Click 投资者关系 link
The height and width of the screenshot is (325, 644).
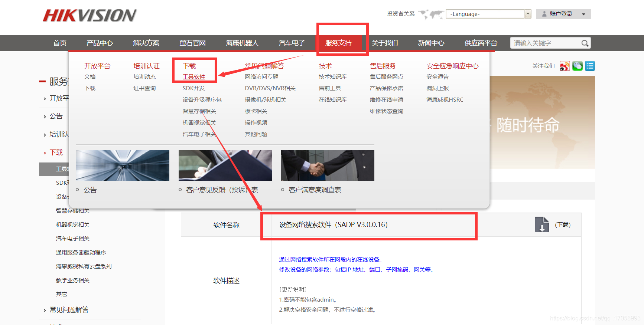(x=401, y=14)
